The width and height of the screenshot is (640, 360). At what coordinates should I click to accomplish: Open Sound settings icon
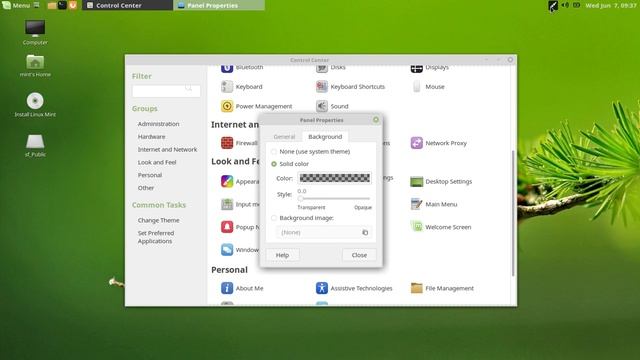(x=322, y=106)
